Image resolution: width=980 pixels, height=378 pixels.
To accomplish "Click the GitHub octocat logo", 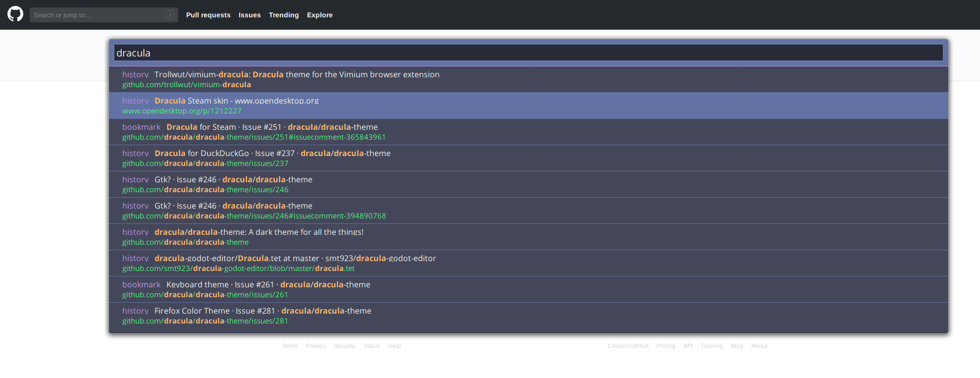I will click(15, 14).
